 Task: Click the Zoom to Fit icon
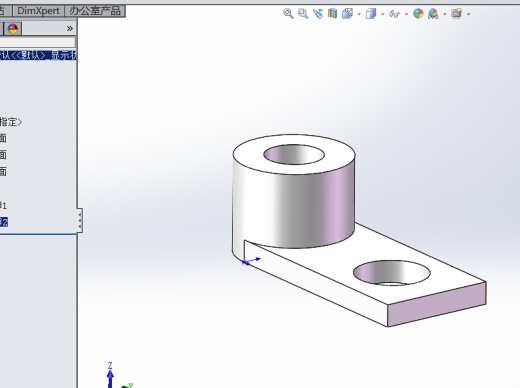(288, 14)
